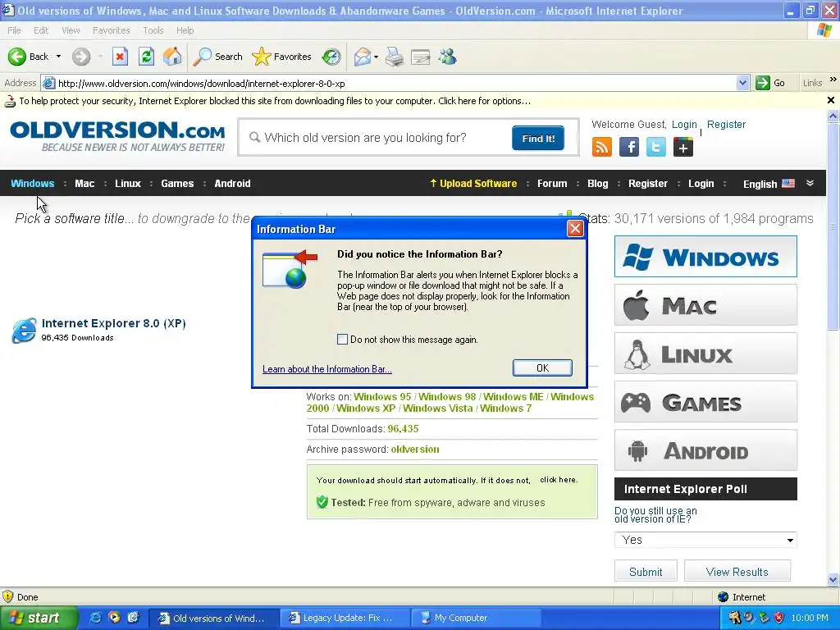The height and width of the screenshot is (630, 840).
Task: Check 'Do not show this message again'
Action: (342, 339)
